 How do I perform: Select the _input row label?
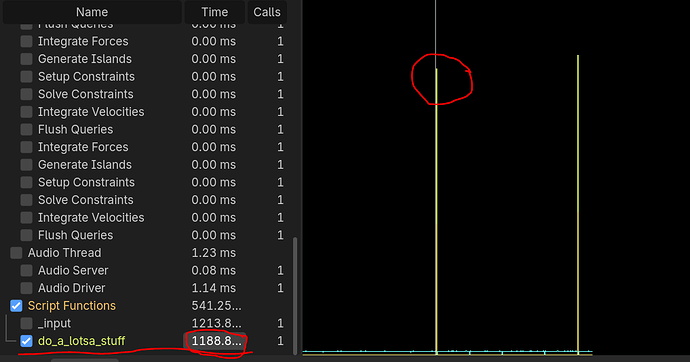54,323
